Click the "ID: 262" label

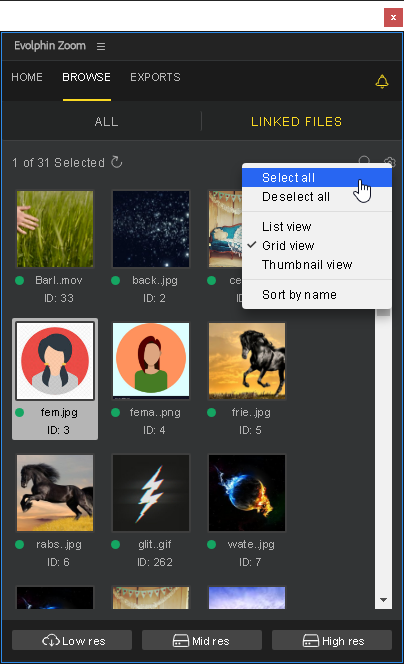point(155,562)
